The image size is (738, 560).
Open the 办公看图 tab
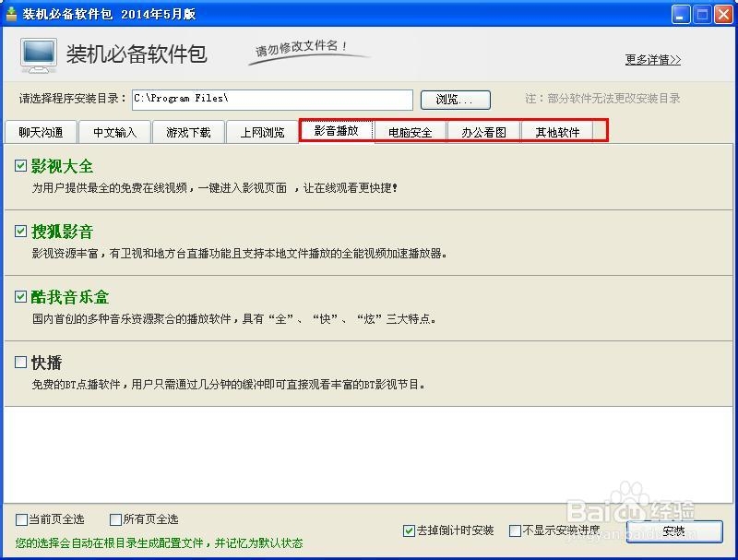pos(483,132)
